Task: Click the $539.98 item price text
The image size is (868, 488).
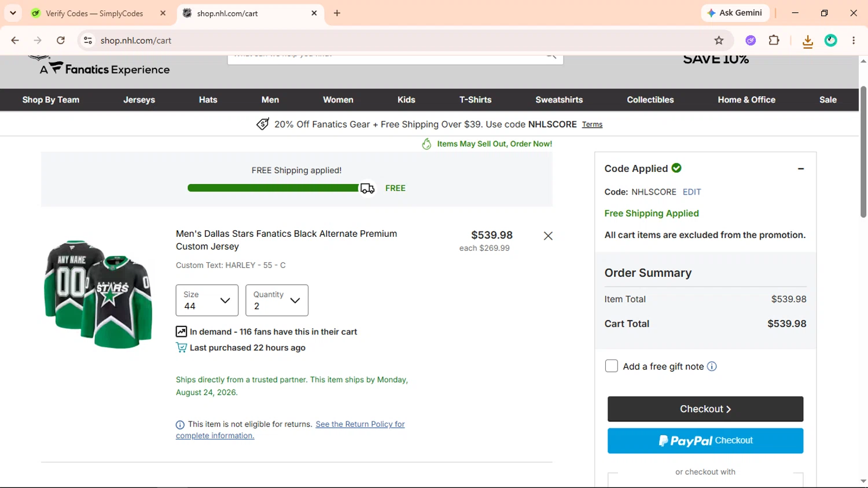Action: point(492,235)
